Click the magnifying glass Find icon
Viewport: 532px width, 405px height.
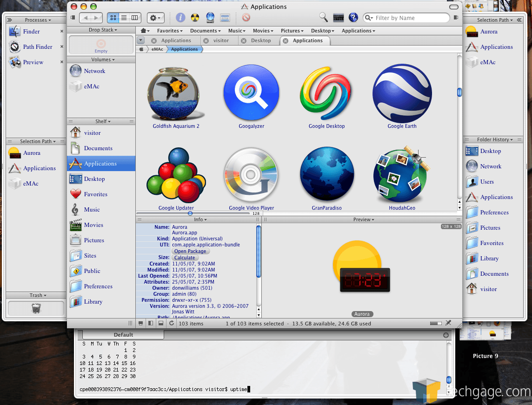(x=323, y=17)
